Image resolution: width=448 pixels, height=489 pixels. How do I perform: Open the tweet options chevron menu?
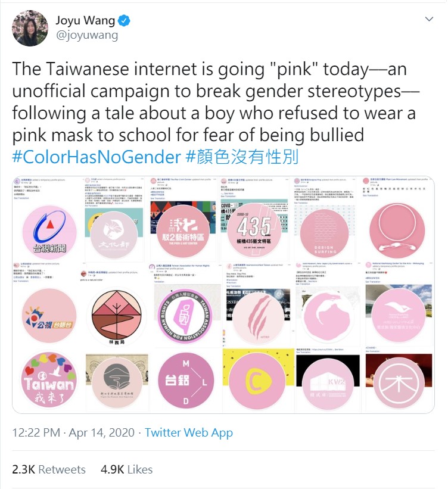coord(430,19)
